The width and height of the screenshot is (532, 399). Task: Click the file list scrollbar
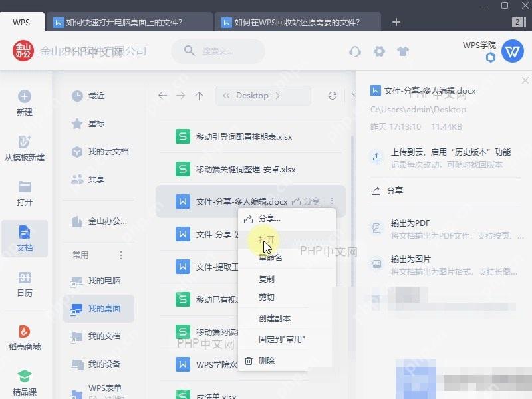coord(352,210)
